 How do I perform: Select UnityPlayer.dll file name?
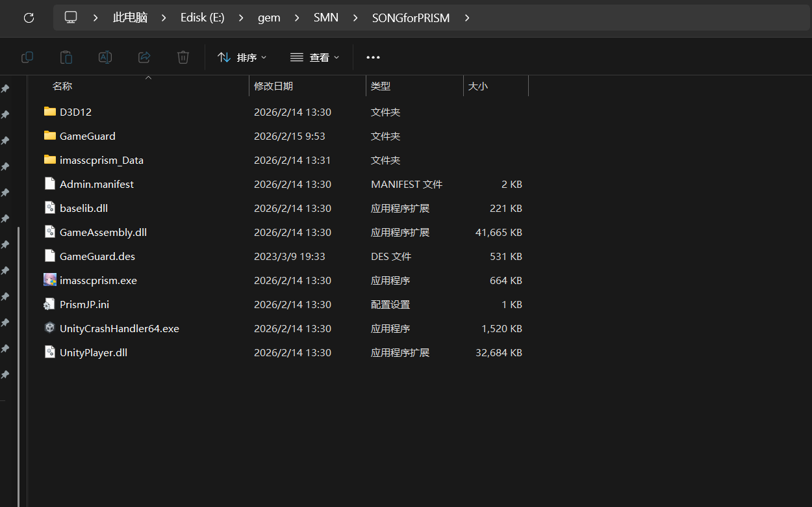[x=94, y=352]
